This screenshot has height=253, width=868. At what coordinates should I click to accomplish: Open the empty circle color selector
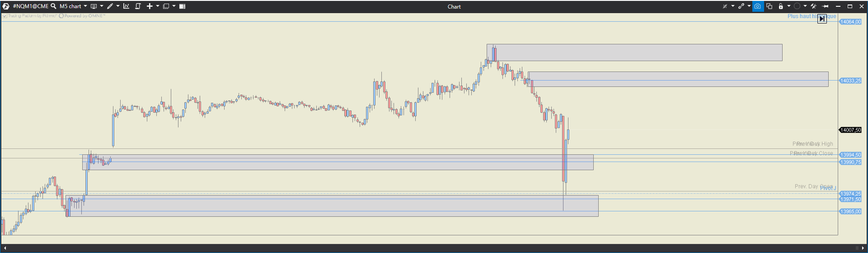click(x=797, y=6)
